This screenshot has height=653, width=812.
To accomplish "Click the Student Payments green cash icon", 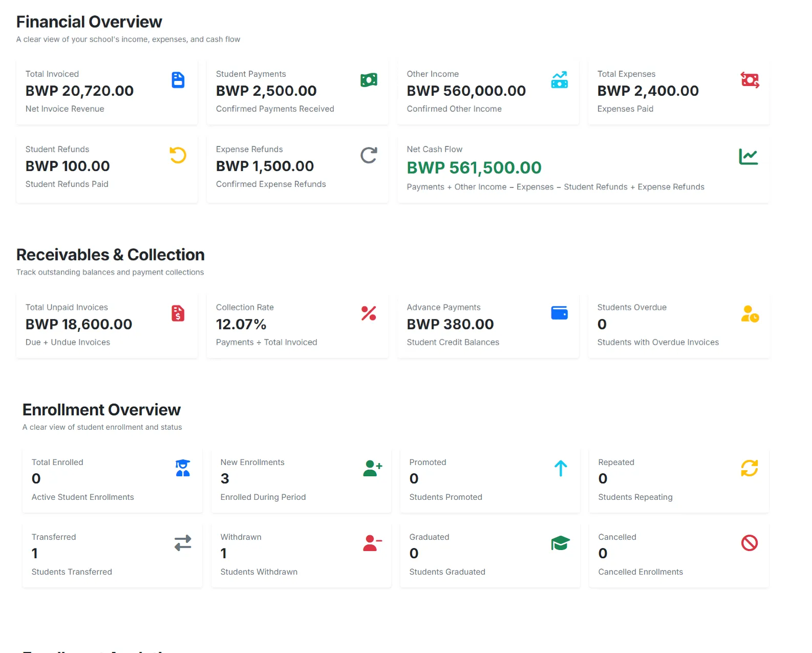I will [369, 80].
